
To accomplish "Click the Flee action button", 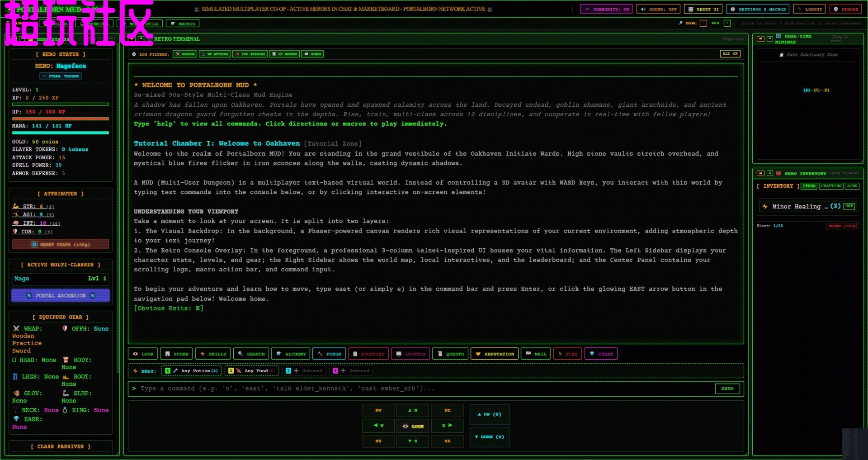I will coord(567,354).
